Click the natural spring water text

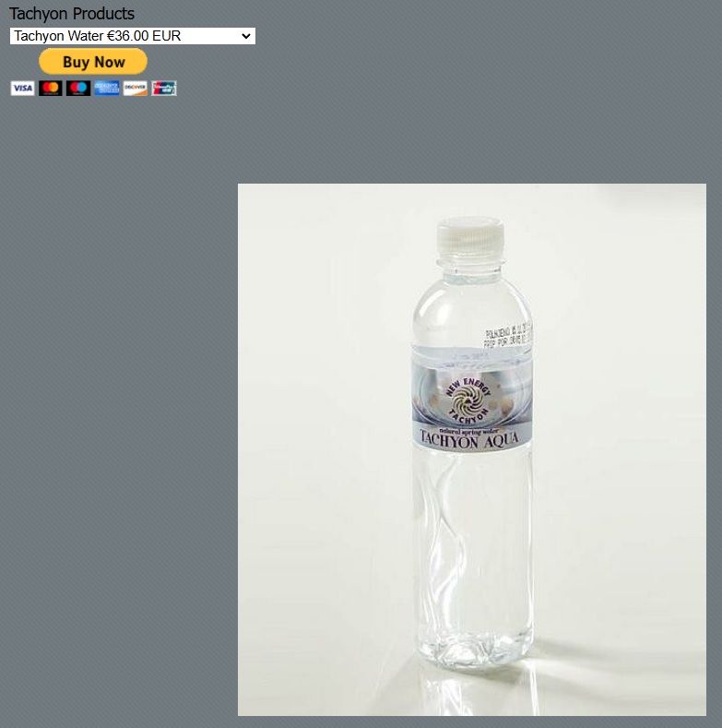click(468, 431)
